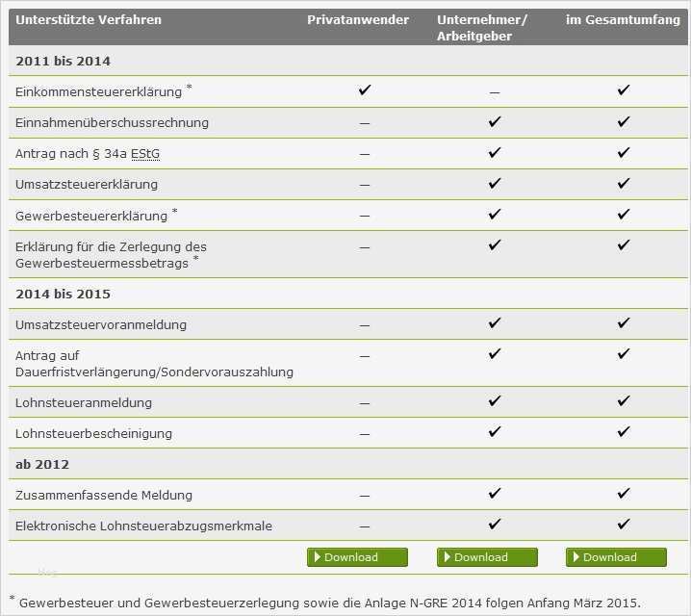Viewport: 691px width, 616px height.
Task: Click Gesamtumfang checkmark for Elektronische Lohnsteuerabzugsmerkmale
Action: point(624,525)
